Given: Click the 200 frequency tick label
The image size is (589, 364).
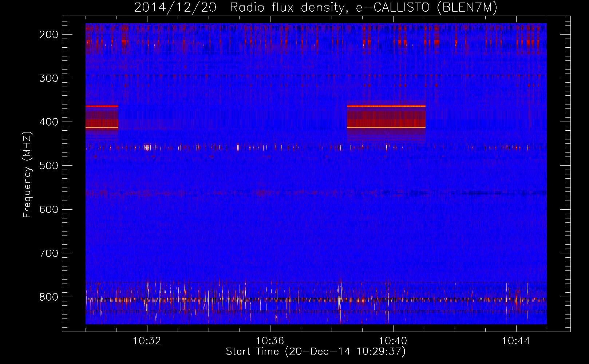Looking at the screenshot, I should 48,35.
